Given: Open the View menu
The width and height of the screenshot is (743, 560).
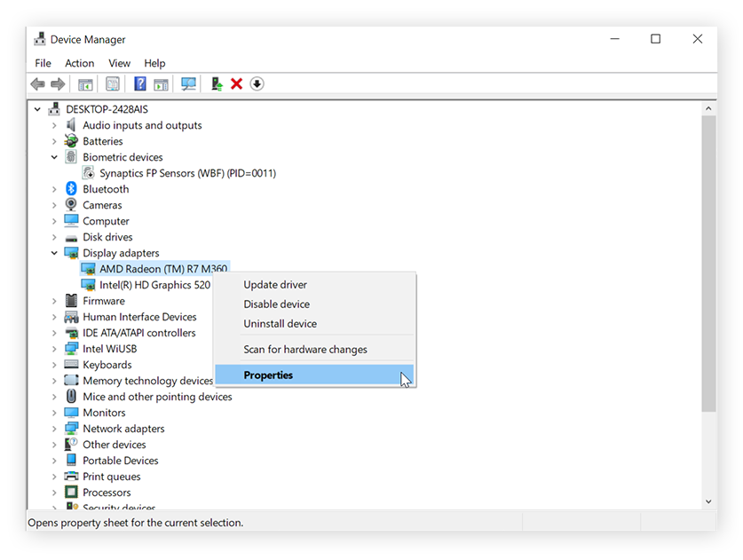Looking at the screenshot, I should [120, 63].
